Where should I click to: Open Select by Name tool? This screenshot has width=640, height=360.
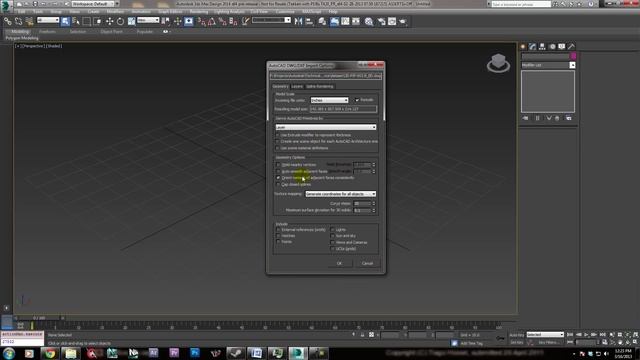(76, 21)
